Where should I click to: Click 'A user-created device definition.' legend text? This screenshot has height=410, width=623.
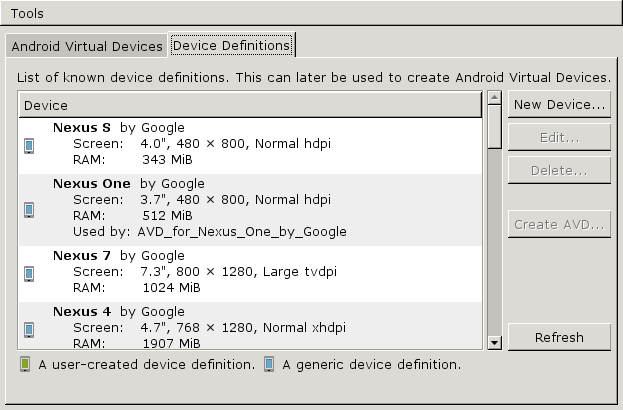[147, 364]
